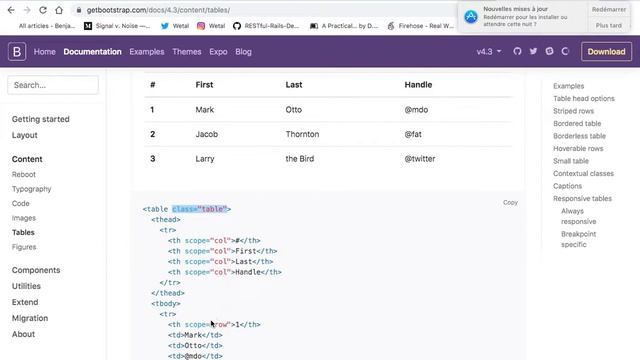Open the Open Collective icon in navbar
This screenshot has width=640, height=360.
pos(565,51)
